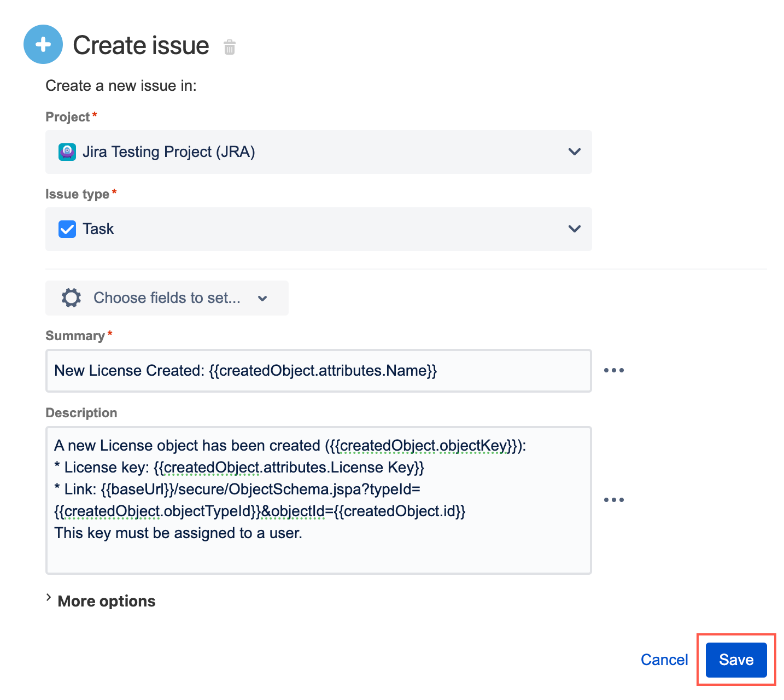Open the three-dot menu beside Summary field
784x700 pixels.
click(x=613, y=371)
